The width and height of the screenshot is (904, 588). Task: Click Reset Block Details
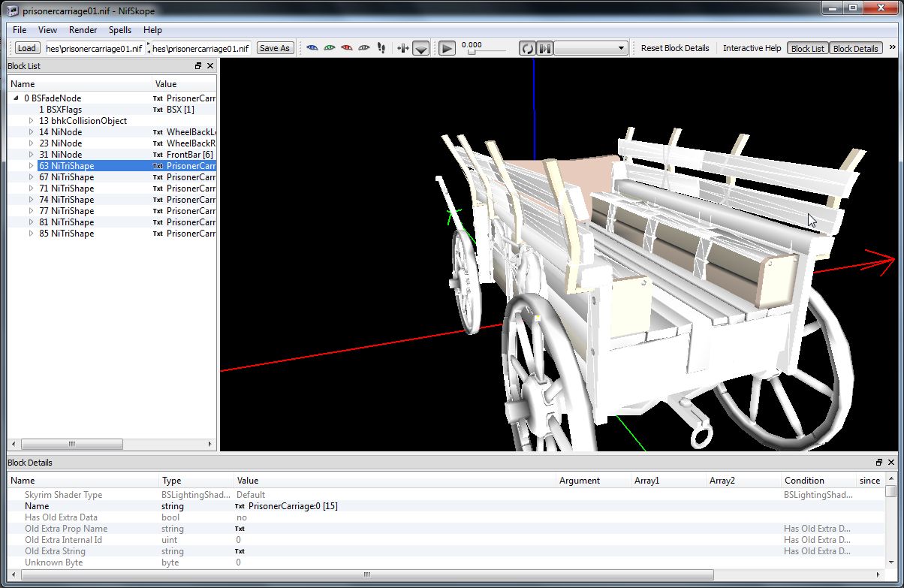675,48
